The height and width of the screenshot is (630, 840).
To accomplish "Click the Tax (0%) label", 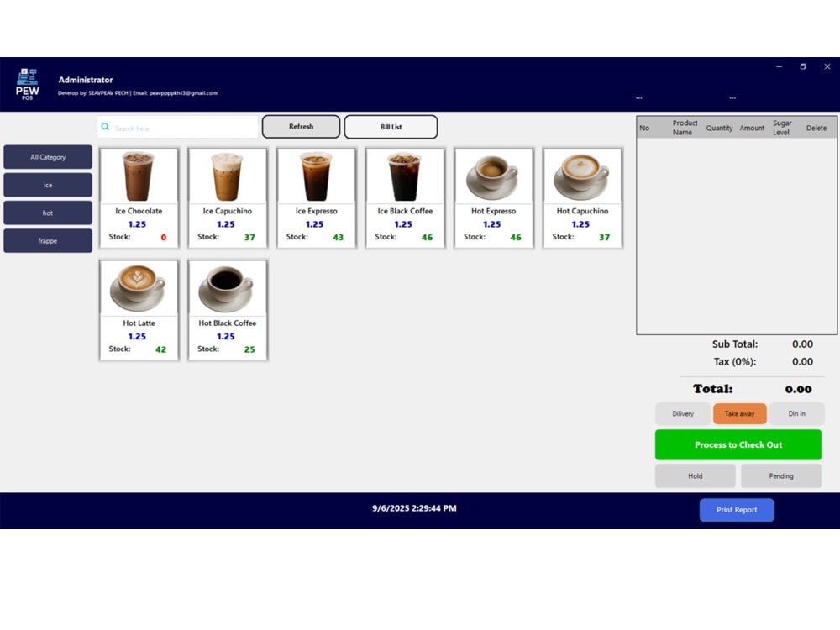I will pyautogui.click(x=734, y=361).
